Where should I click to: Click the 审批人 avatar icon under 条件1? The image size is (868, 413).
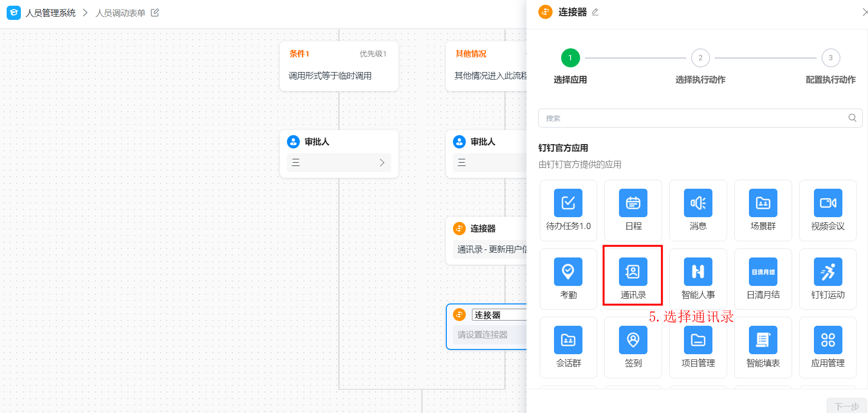[294, 141]
